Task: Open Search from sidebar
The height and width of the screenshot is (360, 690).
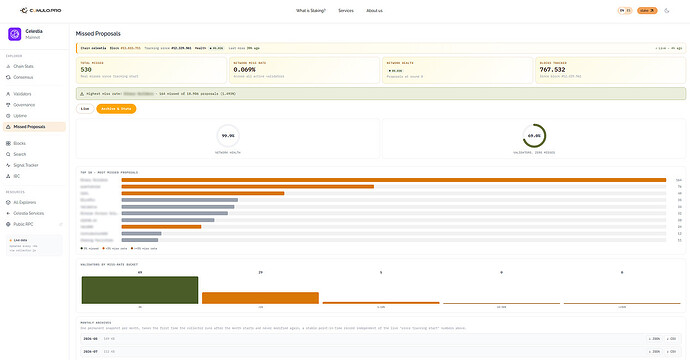Action: pos(20,154)
